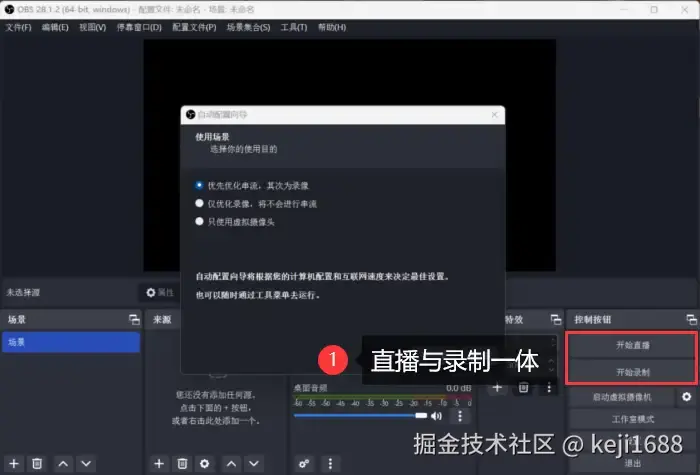This screenshot has width=700, height=475.
Task: Open the 场景集合(S) menu
Action: [248, 27]
